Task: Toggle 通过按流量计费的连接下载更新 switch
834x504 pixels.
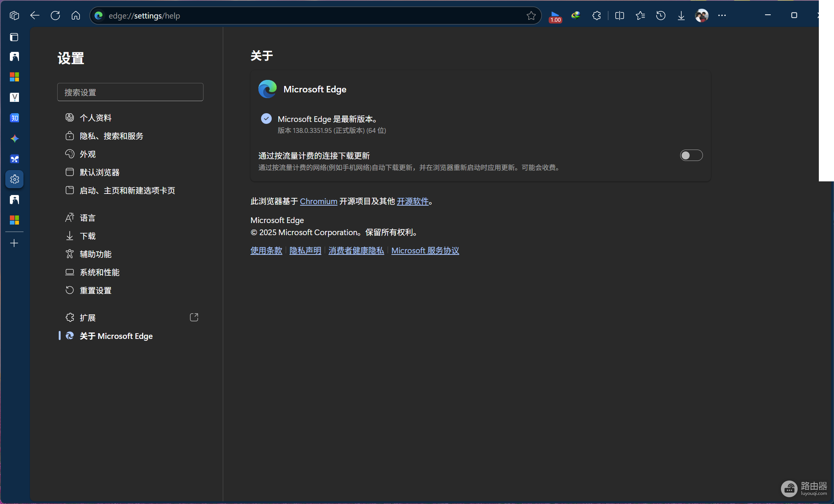Action: point(691,155)
